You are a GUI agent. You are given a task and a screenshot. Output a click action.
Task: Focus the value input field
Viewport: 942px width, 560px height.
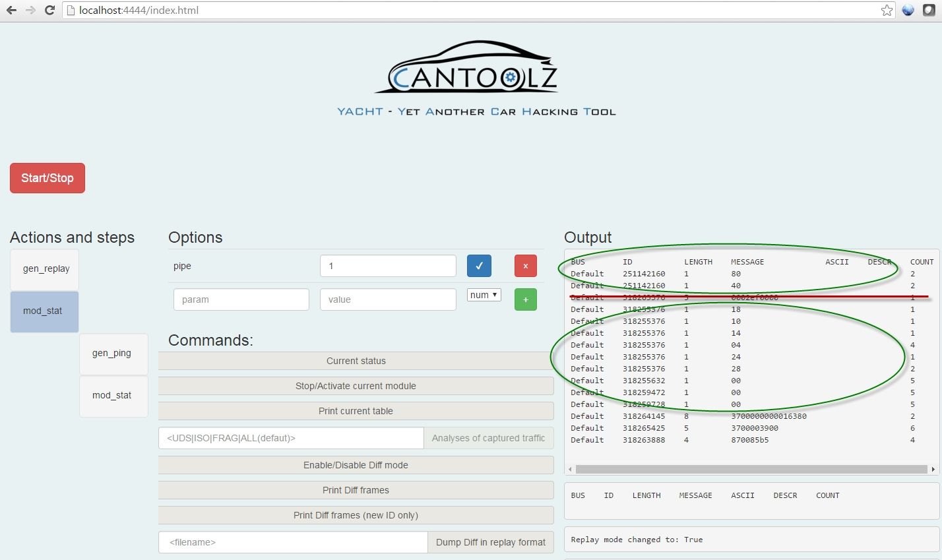point(388,299)
